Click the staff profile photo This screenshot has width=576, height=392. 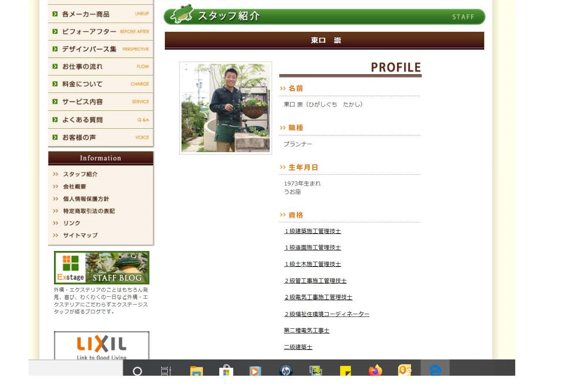pos(226,108)
